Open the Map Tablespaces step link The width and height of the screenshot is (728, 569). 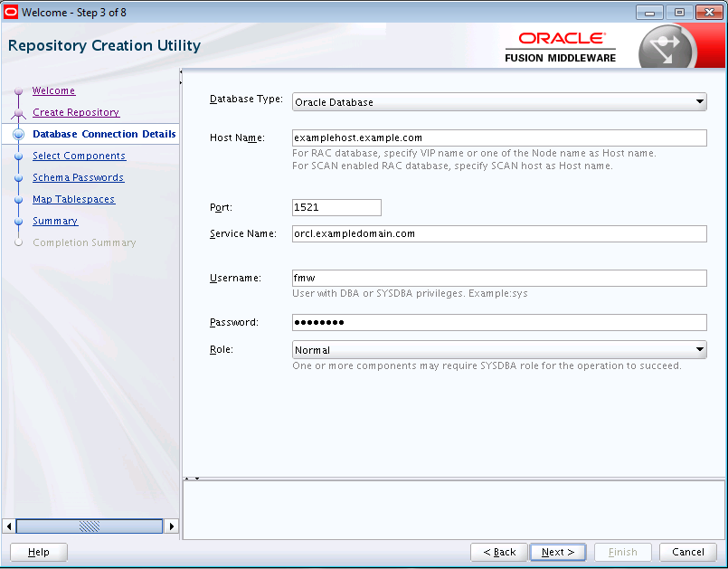pos(74,199)
